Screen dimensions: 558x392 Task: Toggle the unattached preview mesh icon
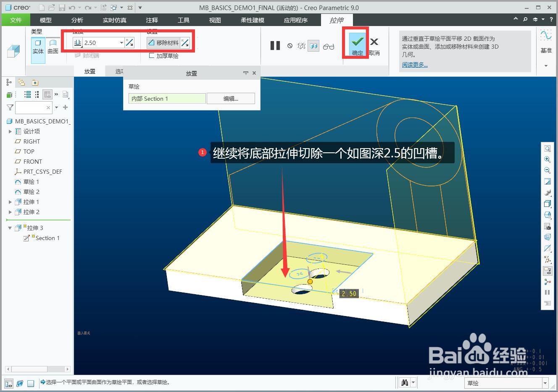[301, 46]
